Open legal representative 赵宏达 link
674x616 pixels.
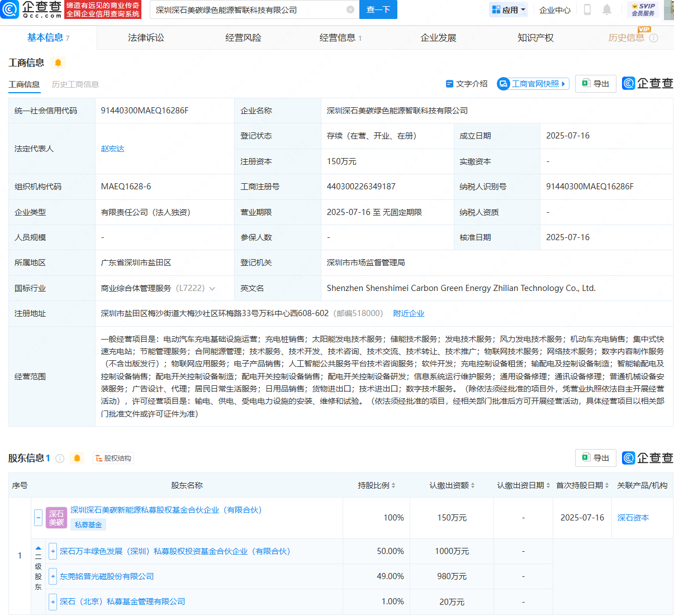point(112,149)
